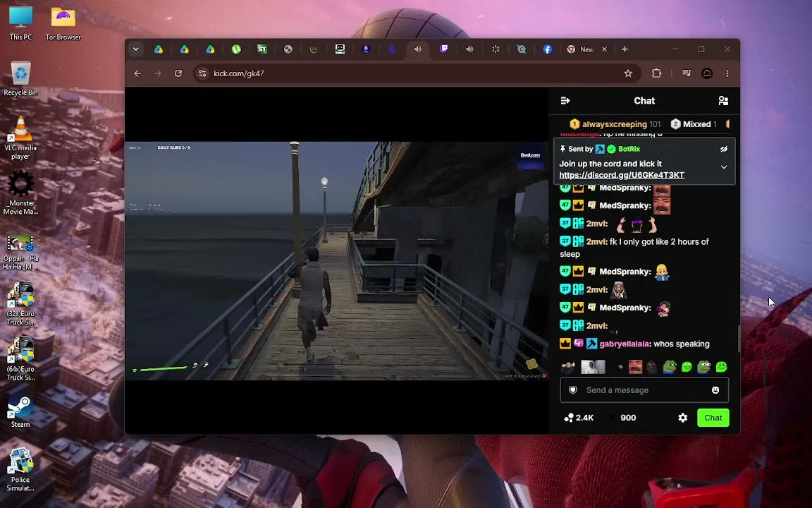Open the Chrome extensions puzzle icon
This screenshot has width=812, height=508.
click(x=657, y=73)
